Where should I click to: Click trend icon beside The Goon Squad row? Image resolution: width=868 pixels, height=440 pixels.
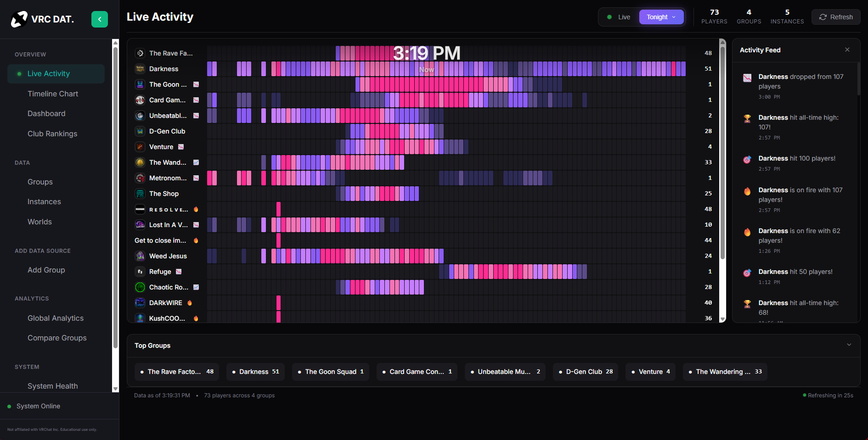pyautogui.click(x=196, y=84)
